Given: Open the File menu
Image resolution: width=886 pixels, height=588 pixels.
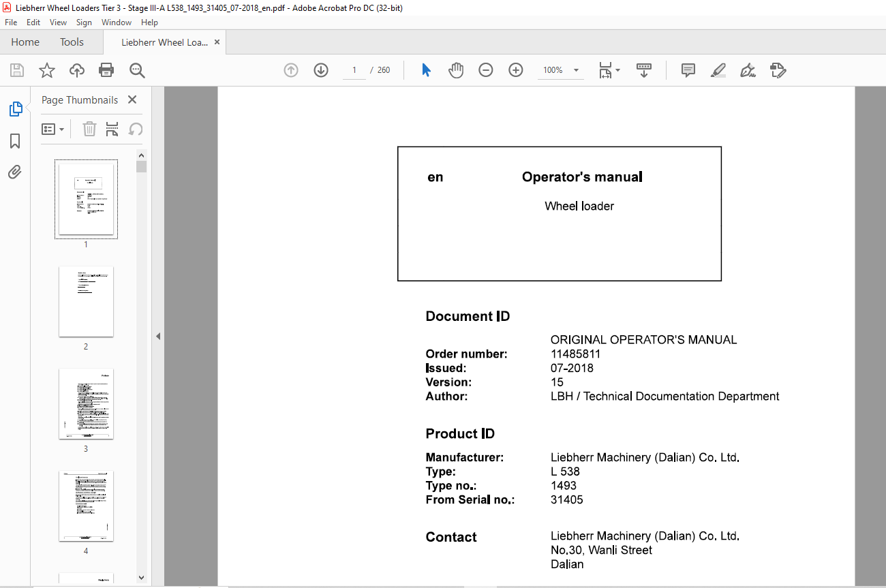Looking at the screenshot, I should (x=11, y=22).
